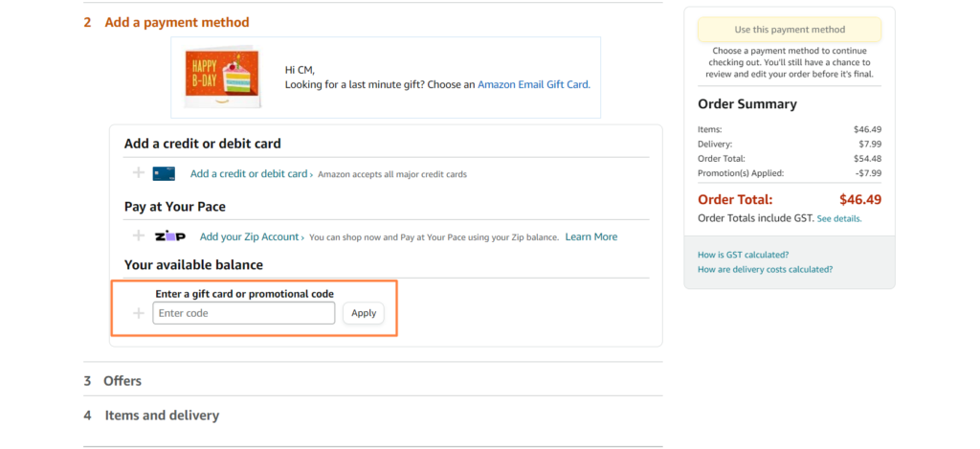The image size is (980, 449).
Task: Click Learn More about Zip
Action: (x=590, y=236)
